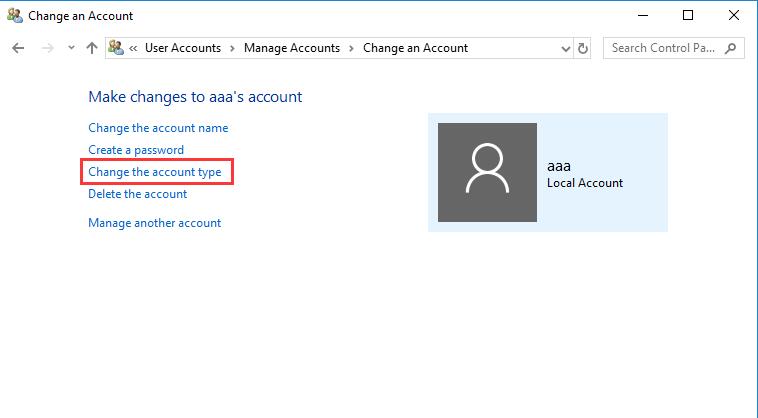Go up one level with up arrow
The height and width of the screenshot is (418, 758).
pos(92,48)
